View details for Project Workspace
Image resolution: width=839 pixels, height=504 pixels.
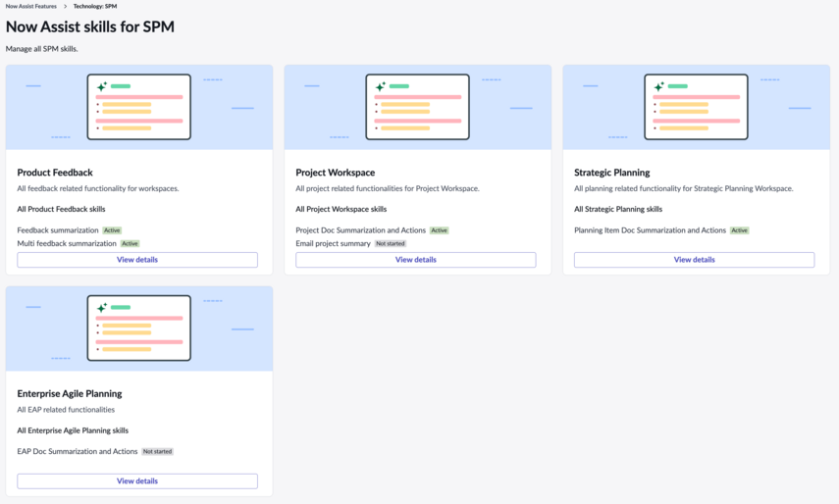click(x=416, y=260)
